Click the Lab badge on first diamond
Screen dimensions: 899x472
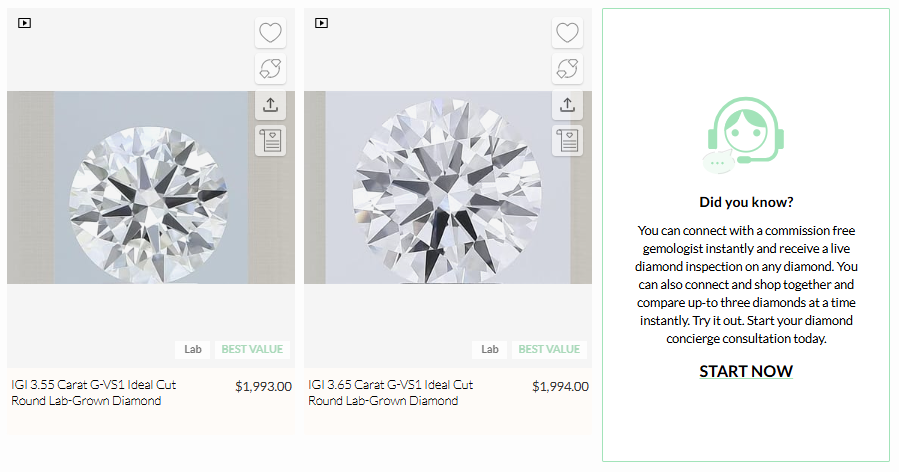click(x=192, y=349)
